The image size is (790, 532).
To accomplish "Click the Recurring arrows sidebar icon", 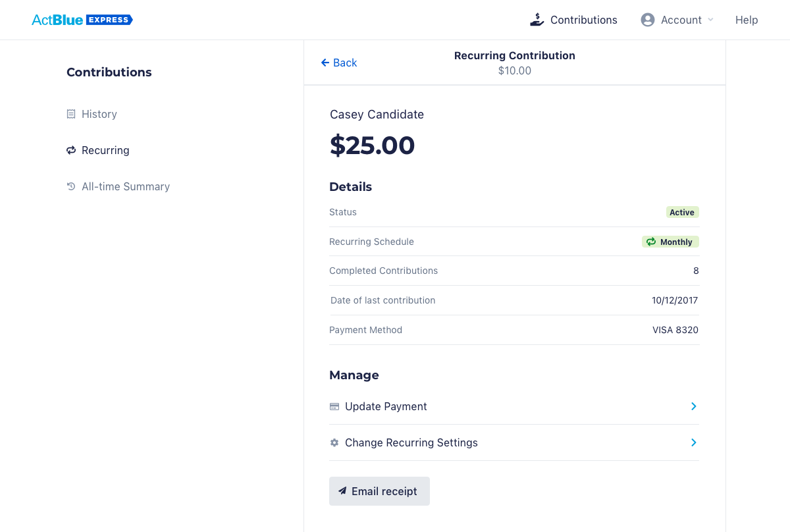I will (x=71, y=150).
